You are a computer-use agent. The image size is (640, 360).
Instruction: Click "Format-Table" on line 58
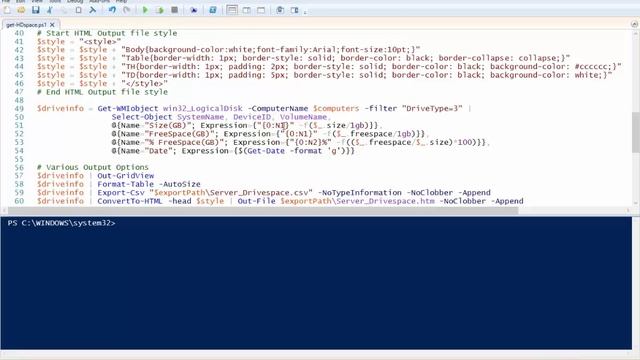(x=126, y=184)
